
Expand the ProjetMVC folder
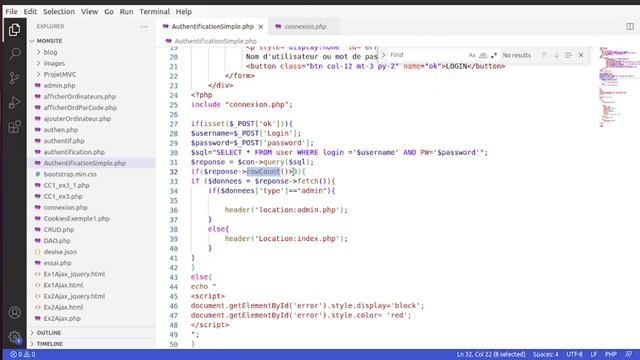click(x=60, y=74)
